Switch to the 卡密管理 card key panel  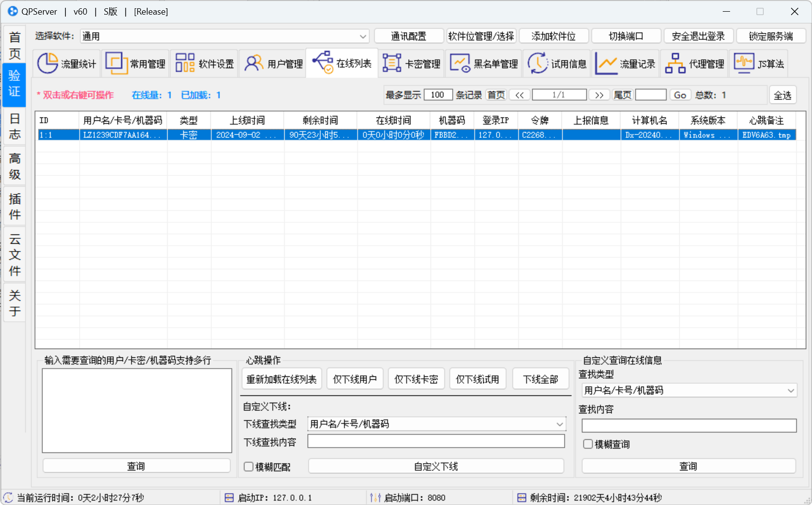tap(411, 63)
